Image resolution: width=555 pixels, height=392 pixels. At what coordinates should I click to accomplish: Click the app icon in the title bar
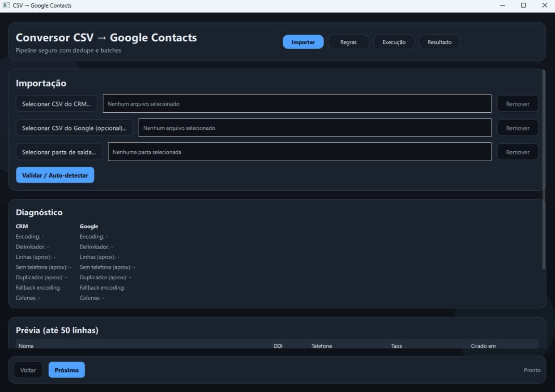(6, 5)
